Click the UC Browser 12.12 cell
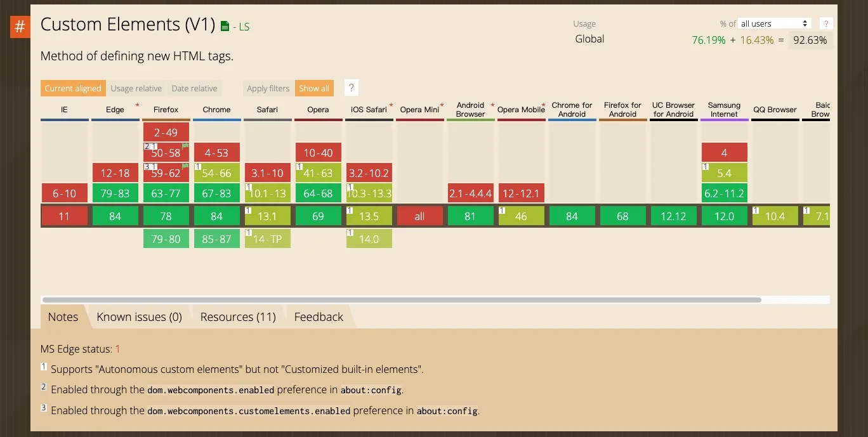 coord(673,216)
